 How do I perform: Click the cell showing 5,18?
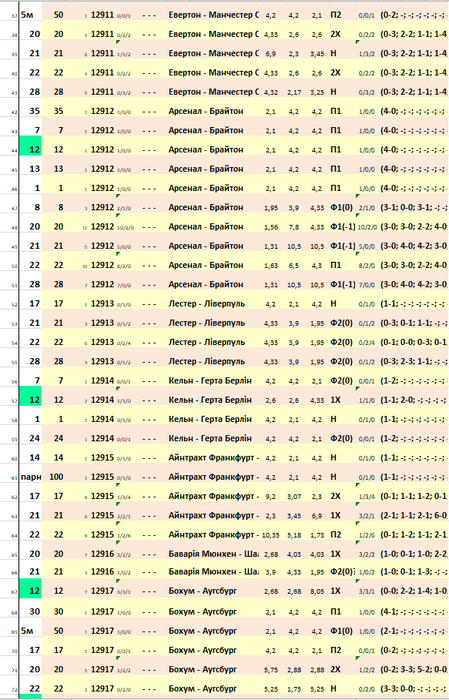(294, 535)
